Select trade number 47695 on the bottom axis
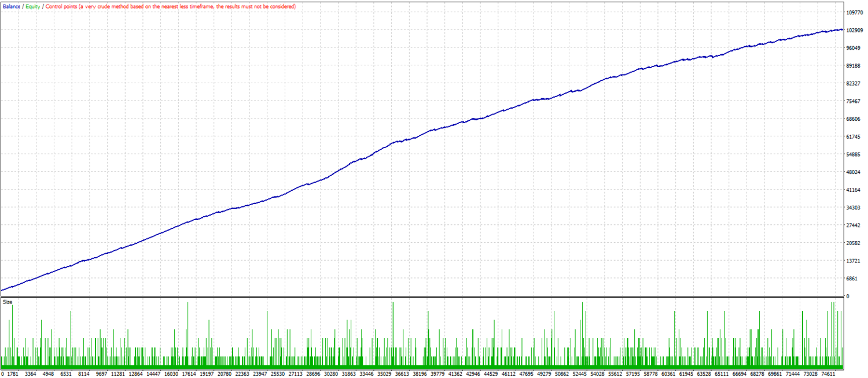Viewport: 868px width, 378px height. [527, 374]
